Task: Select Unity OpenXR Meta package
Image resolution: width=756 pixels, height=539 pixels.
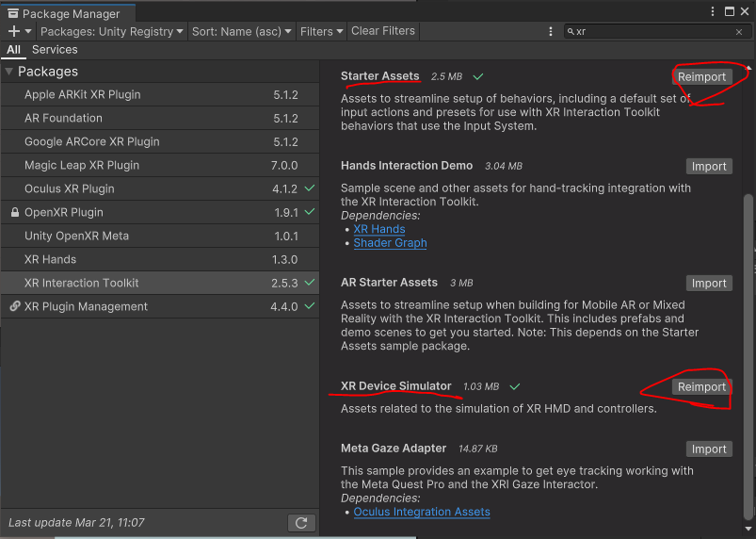Action: pos(160,236)
